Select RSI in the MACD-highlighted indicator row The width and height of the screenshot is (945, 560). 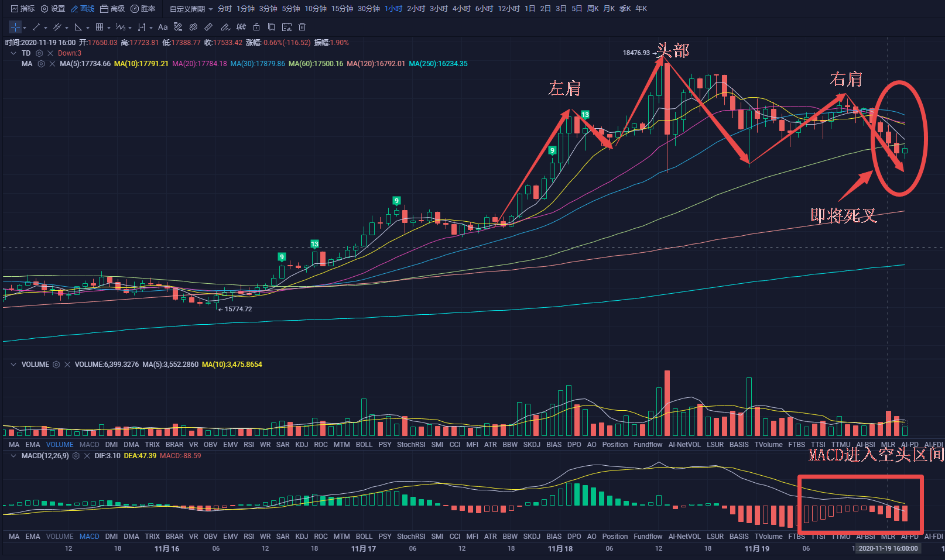tap(249, 537)
